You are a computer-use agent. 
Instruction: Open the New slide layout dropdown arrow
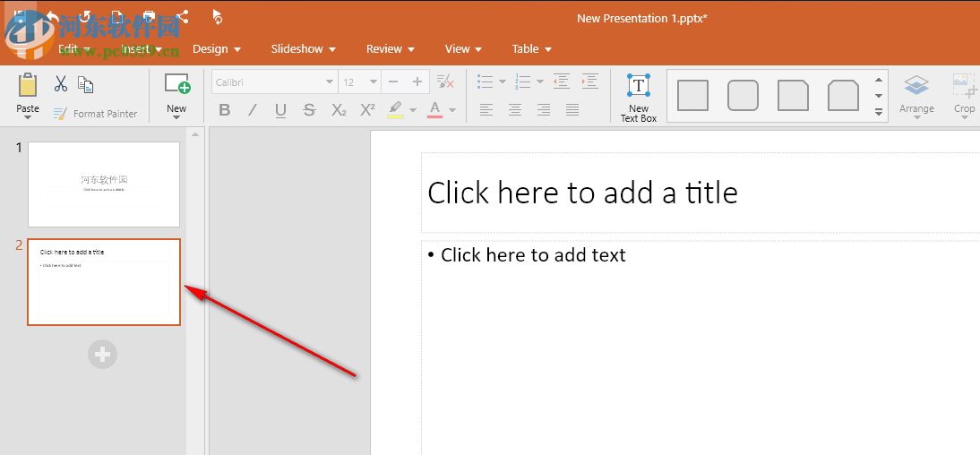point(176,117)
